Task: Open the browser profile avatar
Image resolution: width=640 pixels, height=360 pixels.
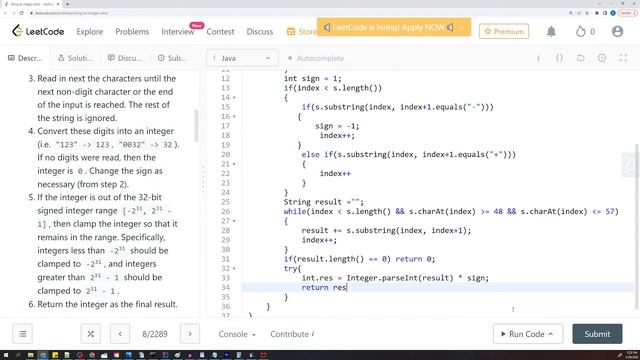Action: click(613, 13)
